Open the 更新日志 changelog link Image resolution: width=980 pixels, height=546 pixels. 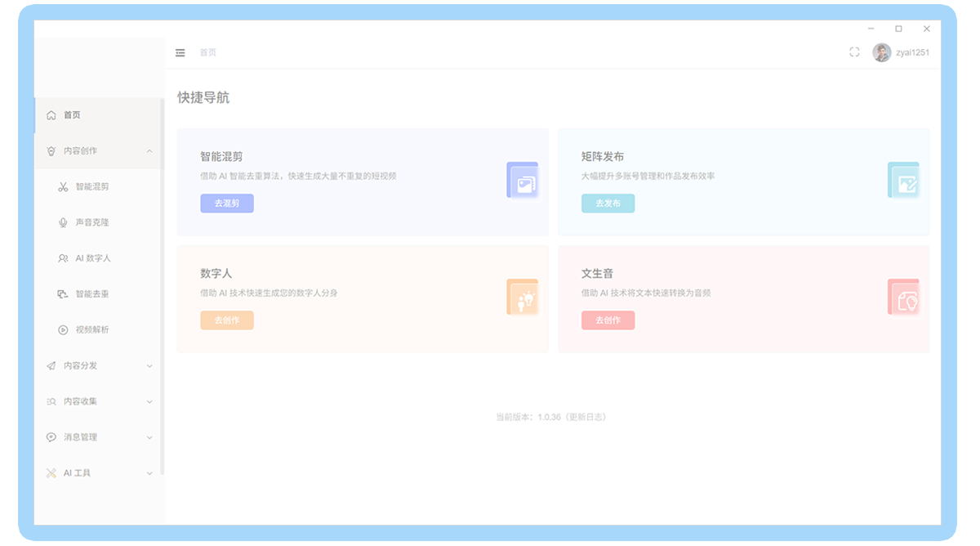586,417
